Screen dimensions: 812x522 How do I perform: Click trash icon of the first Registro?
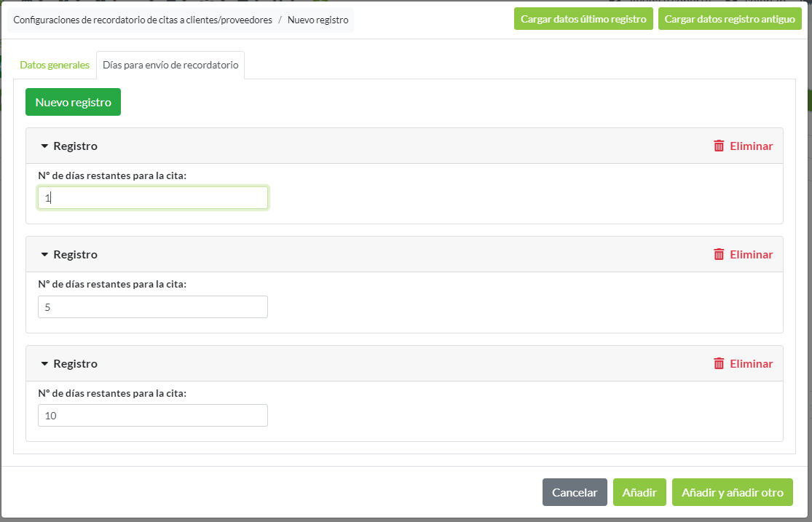pyautogui.click(x=719, y=146)
